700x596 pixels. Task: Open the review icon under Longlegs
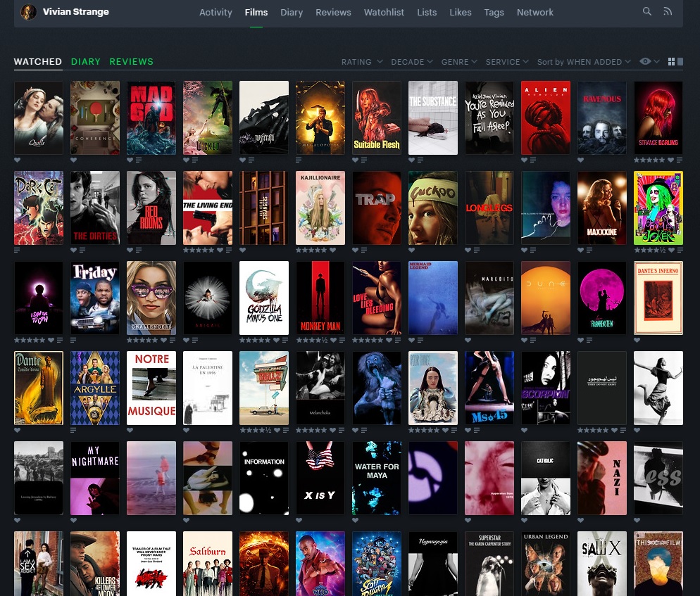click(476, 250)
